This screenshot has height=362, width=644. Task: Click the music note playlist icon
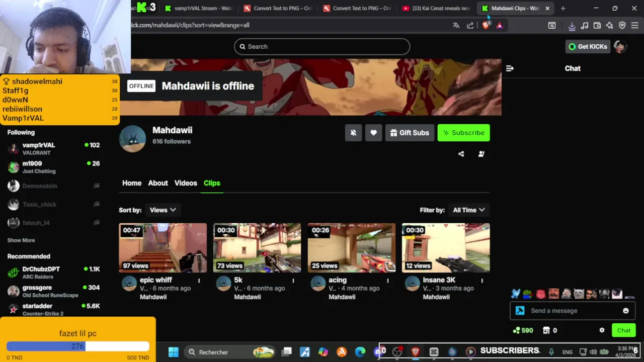[x=585, y=25]
